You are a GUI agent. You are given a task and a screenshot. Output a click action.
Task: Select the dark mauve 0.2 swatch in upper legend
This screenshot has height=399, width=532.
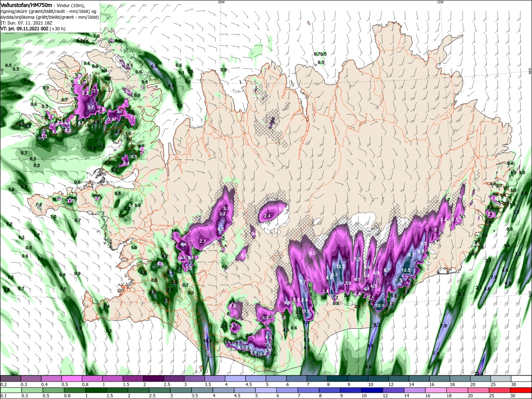[10, 379]
